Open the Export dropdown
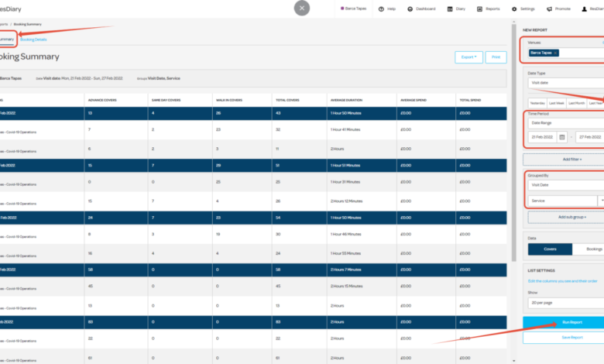Screen dimensions: 604x364 (x=468, y=57)
